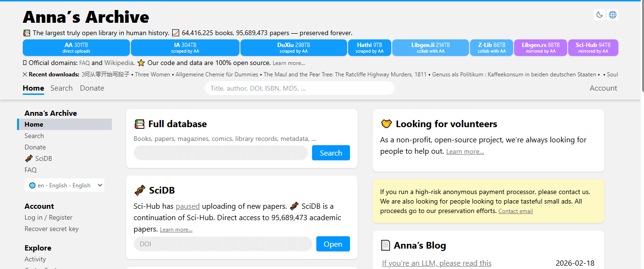The image size is (644, 269).
Task: Open Log in / Register link
Action: pos(48,217)
